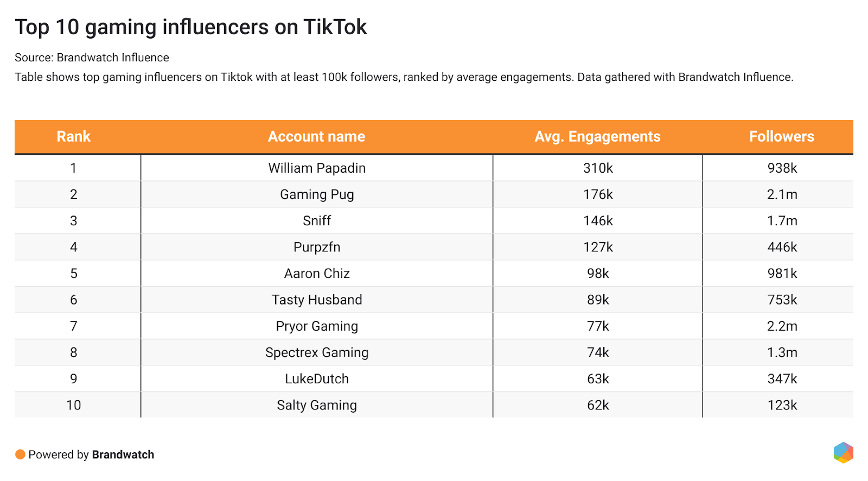Viewport: 868px width, 481px height.
Task: Open the Brandwatch link in footer
Action: coord(123,455)
